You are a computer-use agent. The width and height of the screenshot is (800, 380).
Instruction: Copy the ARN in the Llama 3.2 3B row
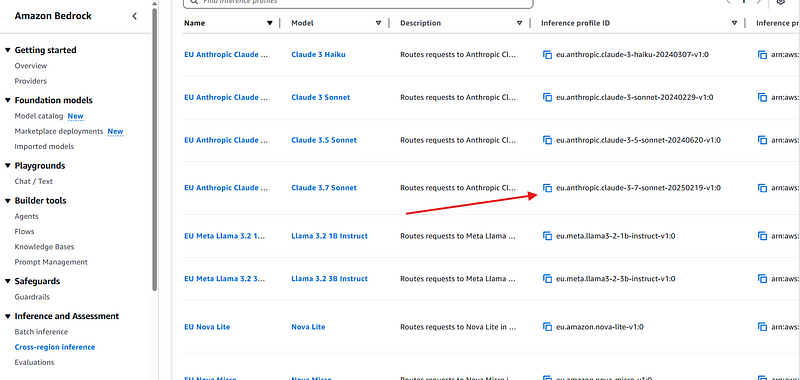pyautogui.click(x=762, y=278)
